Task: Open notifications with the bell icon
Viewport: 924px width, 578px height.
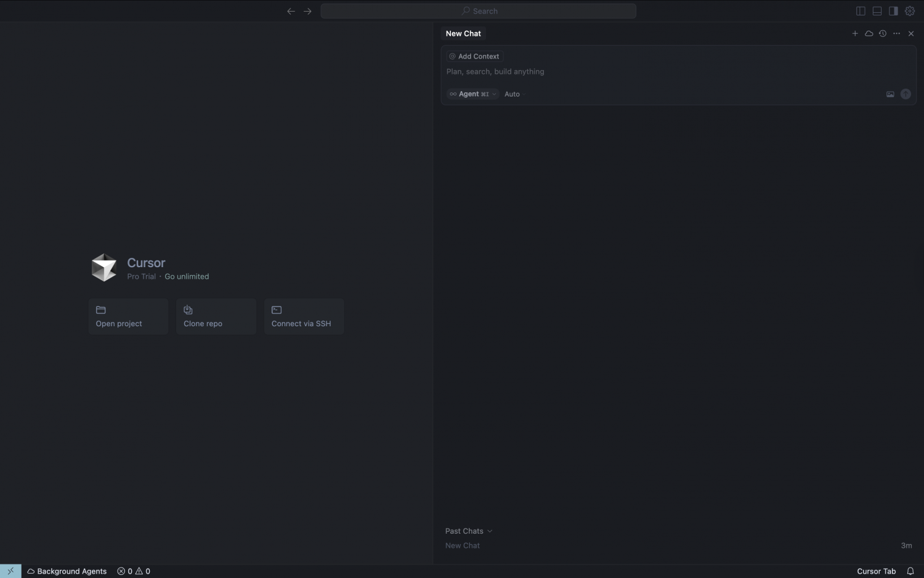Action: click(911, 571)
